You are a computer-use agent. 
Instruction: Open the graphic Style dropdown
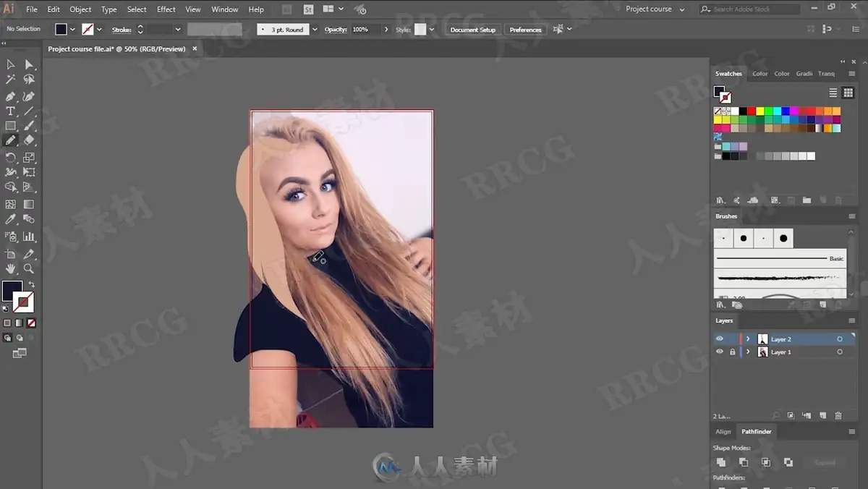[x=432, y=30]
